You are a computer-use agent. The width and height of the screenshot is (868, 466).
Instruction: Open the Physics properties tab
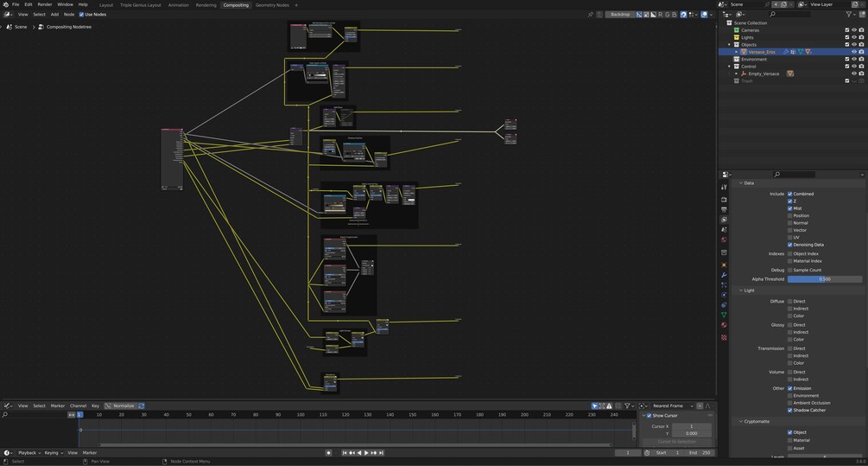coord(724,295)
